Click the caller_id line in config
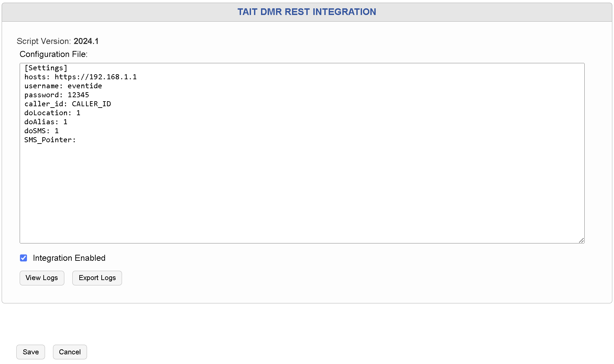This screenshot has height=364, width=614. (68, 104)
